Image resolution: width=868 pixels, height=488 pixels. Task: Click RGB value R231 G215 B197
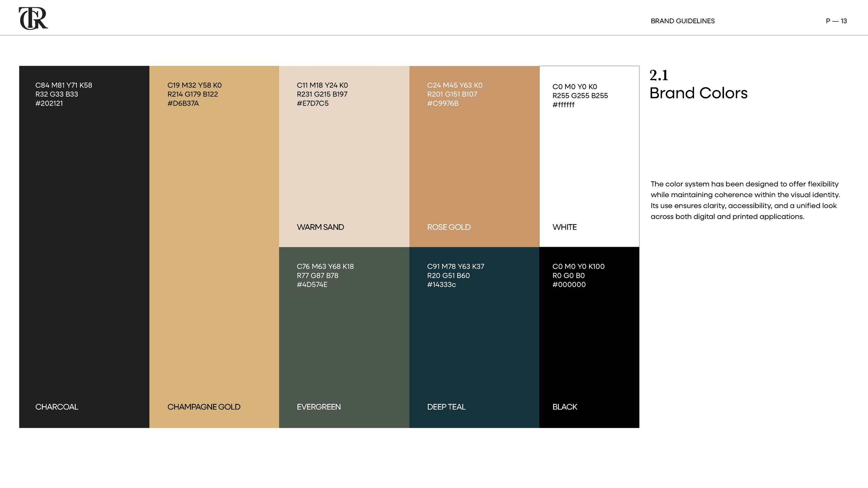click(x=322, y=94)
